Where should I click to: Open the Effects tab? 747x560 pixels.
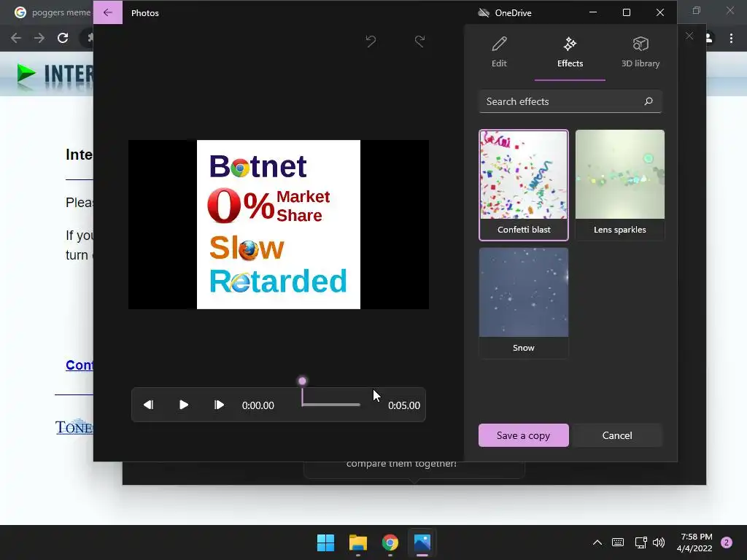coord(570,52)
